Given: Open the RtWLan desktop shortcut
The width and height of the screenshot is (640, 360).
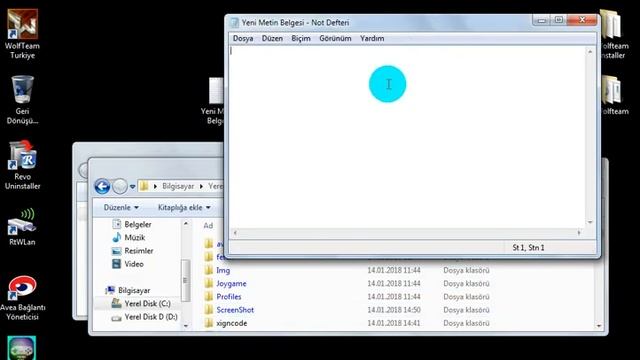Looking at the screenshot, I should 22,227.
